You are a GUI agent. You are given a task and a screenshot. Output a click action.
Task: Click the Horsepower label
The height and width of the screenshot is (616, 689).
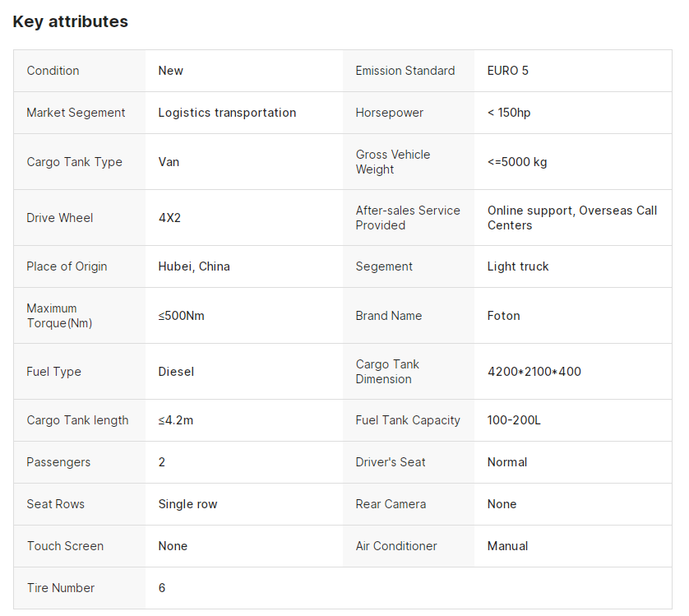coord(390,113)
